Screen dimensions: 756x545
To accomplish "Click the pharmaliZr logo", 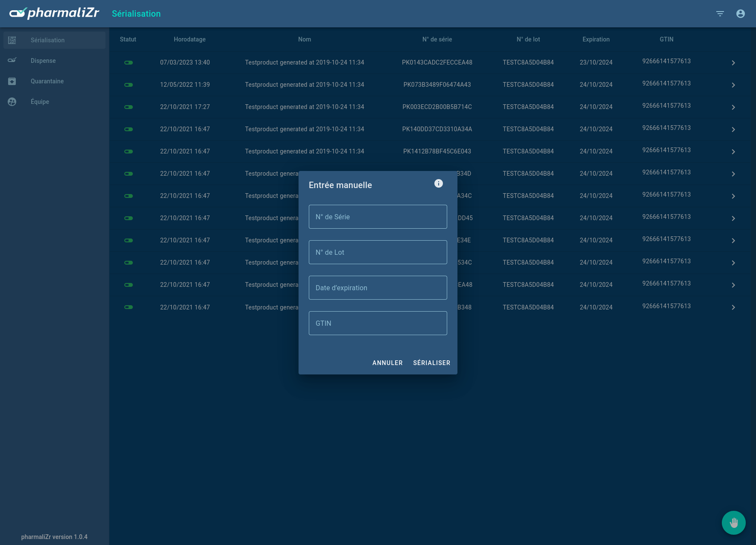I will click(54, 13).
